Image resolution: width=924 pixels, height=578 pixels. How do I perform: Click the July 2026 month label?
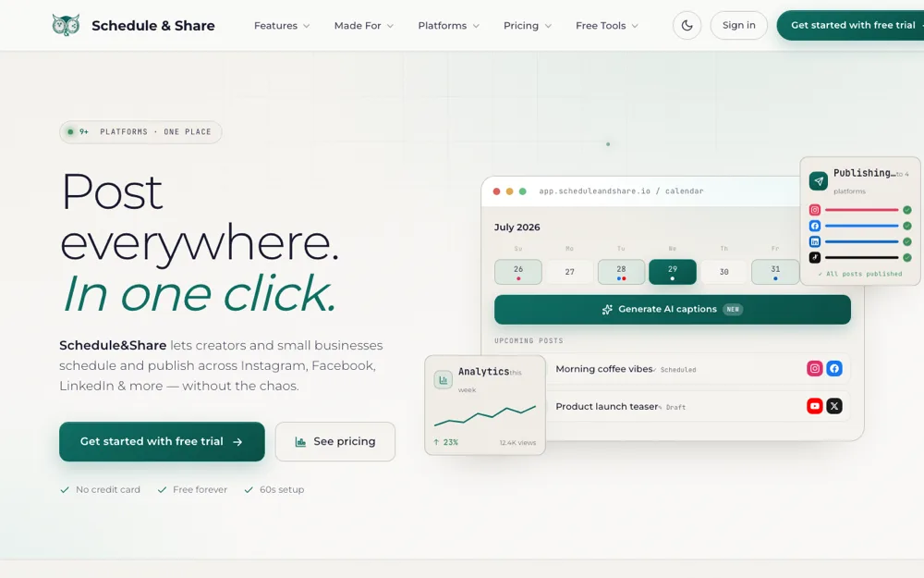(x=517, y=228)
